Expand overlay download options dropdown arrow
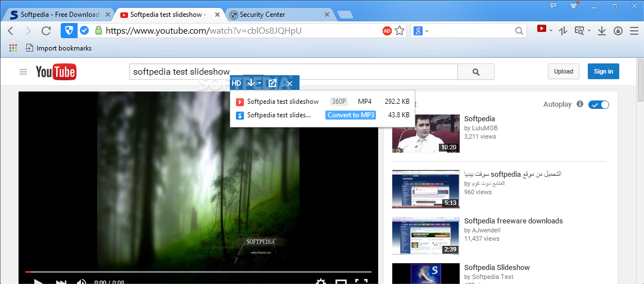This screenshot has height=284, width=644. coord(260,83)
